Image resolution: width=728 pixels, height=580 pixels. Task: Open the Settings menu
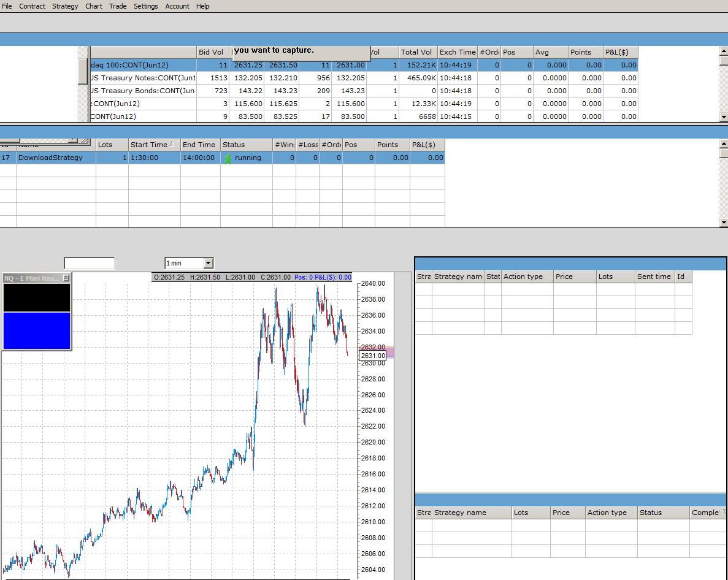tap(146, 6)
